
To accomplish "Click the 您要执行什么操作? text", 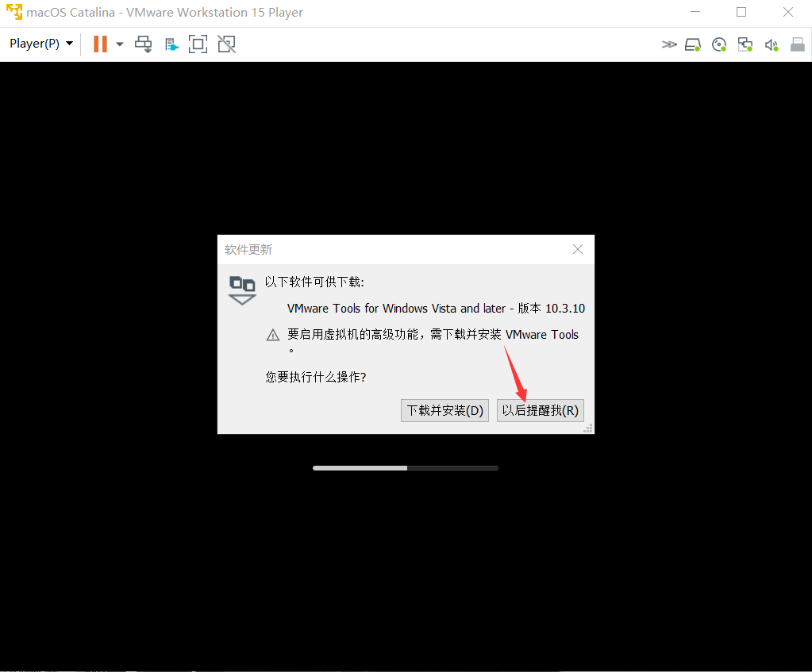I will (x=315, y=377).
